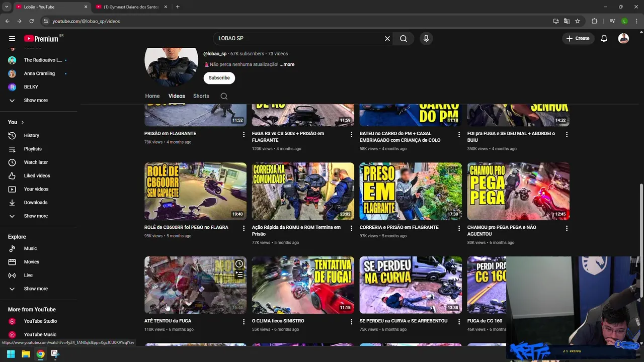644x362 pixels.
Task: Open options for BATEU no CARRO do PM video
Action: (459, 134)
